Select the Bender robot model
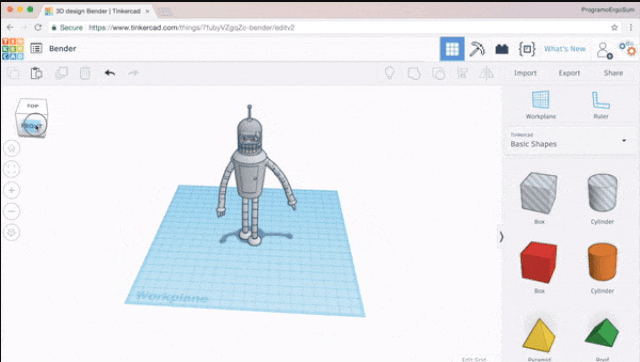The width and height of the screenshot is (640, 362). [251, 175]
